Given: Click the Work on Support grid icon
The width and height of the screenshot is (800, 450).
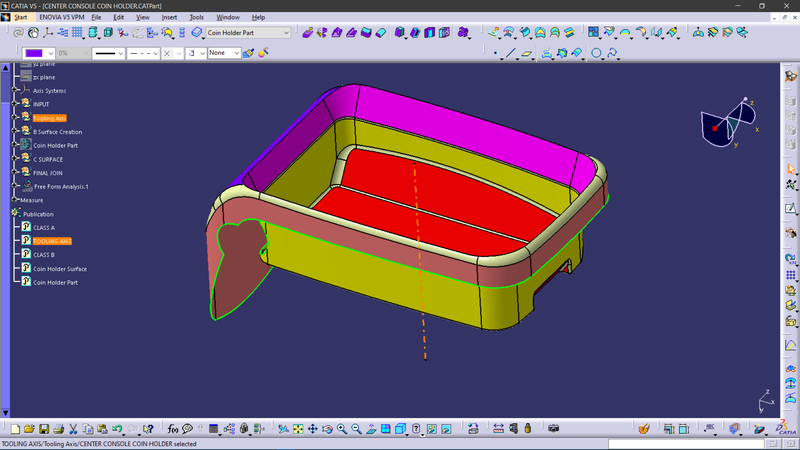Looking at the screenshot, I should pos(77,33).
